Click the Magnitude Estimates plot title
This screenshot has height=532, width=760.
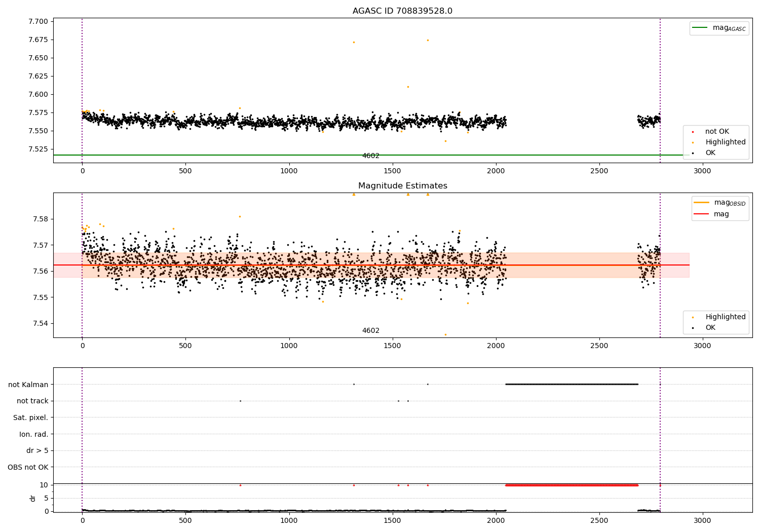click(402, 186)
